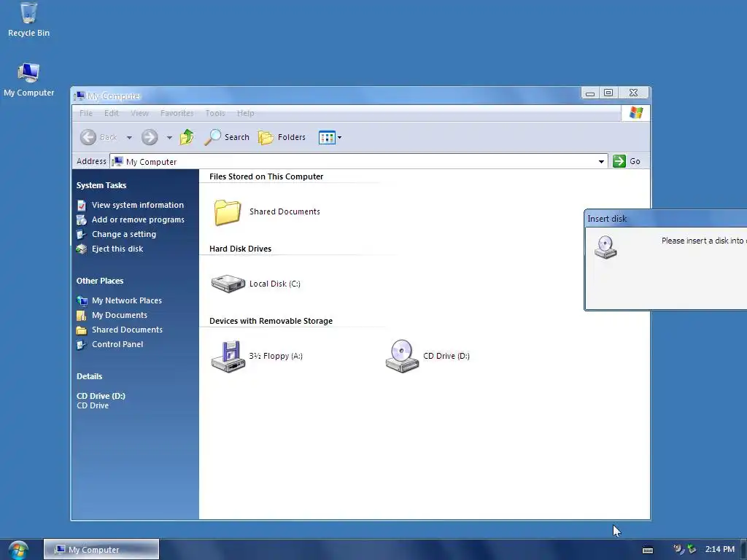Open the Back history dropdown arrow
This screenshot has width=747, height=560.
129,138
